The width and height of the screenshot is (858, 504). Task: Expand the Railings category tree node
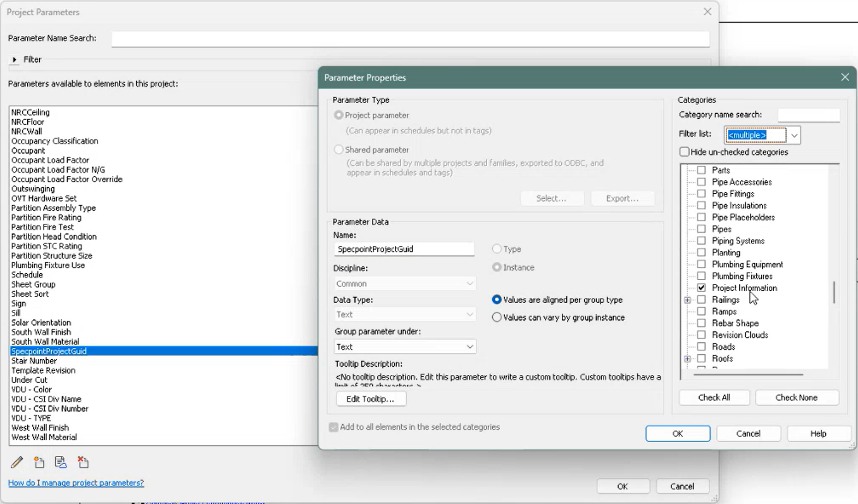tap(688, 299)
